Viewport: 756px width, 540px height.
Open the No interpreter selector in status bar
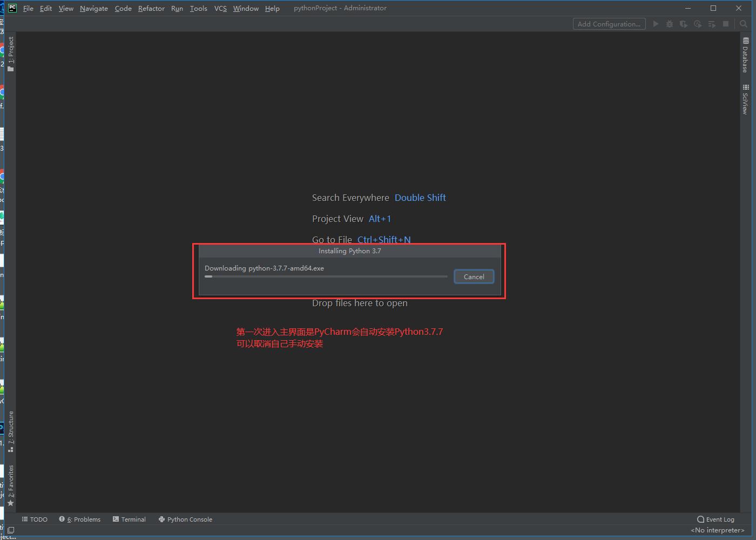pos(717,530)
